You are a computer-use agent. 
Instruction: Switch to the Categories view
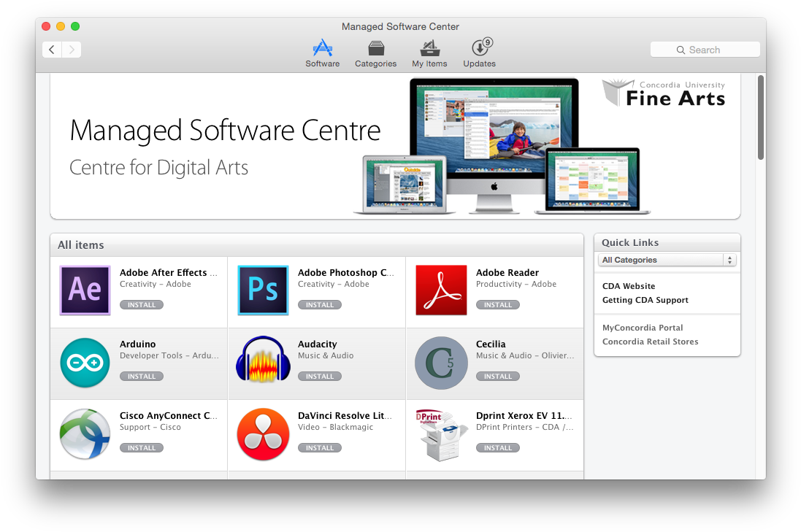pyautogui.click(x=375, y=54)
